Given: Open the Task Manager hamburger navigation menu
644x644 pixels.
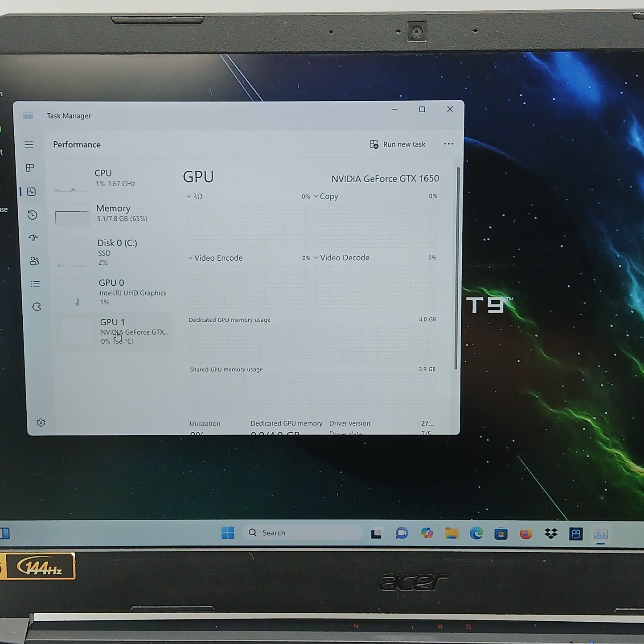Looking at the screenshot, I should coord(29,144).
